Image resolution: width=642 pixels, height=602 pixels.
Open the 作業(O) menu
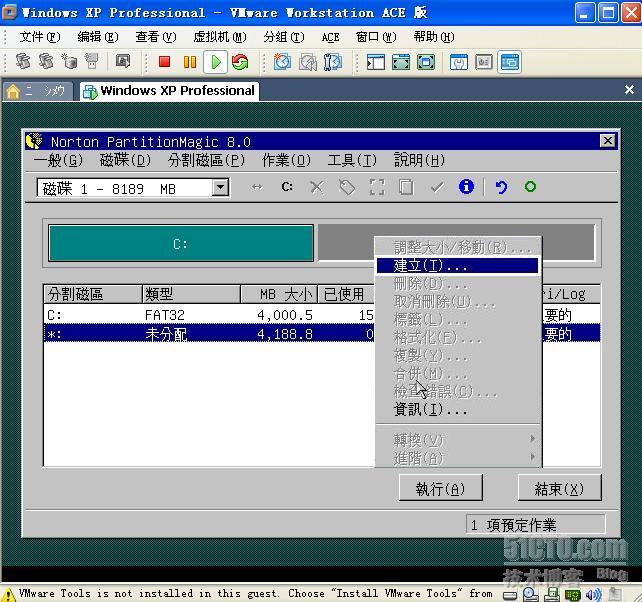286,160
